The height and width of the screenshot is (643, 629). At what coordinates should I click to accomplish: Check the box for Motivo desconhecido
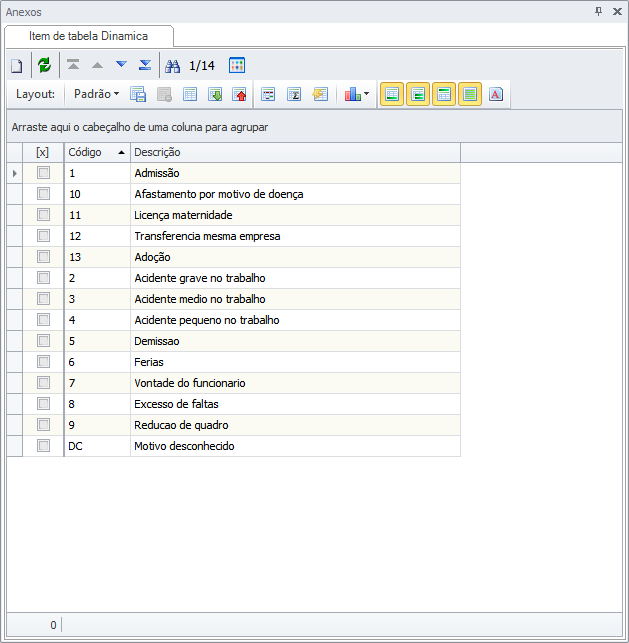pos(43,445)
